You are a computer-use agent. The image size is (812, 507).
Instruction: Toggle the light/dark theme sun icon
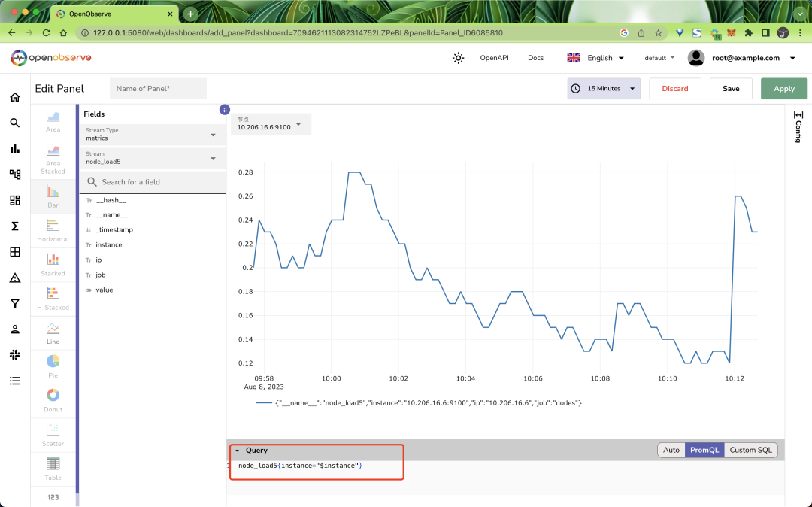458,58
